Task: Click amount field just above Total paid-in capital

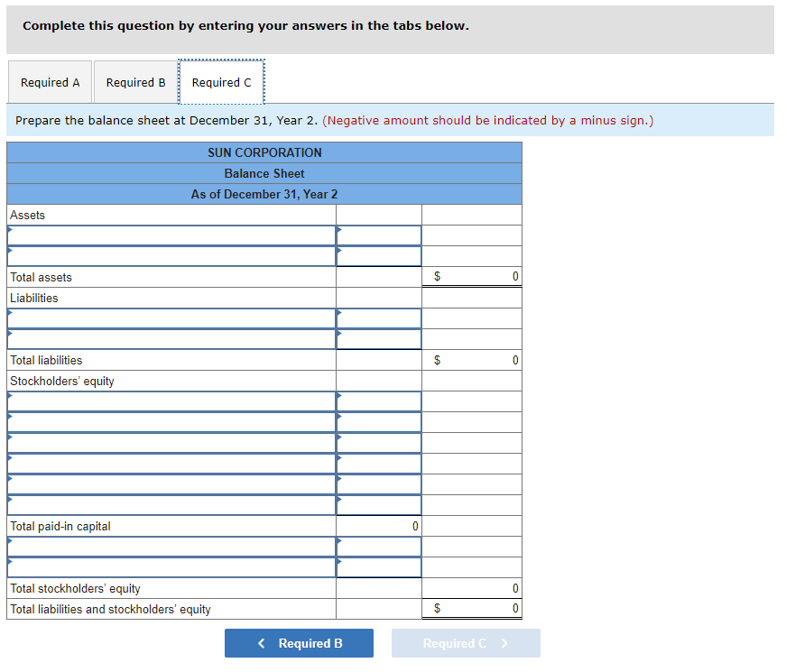Action: pyautogui.click(x=379, y=505)
